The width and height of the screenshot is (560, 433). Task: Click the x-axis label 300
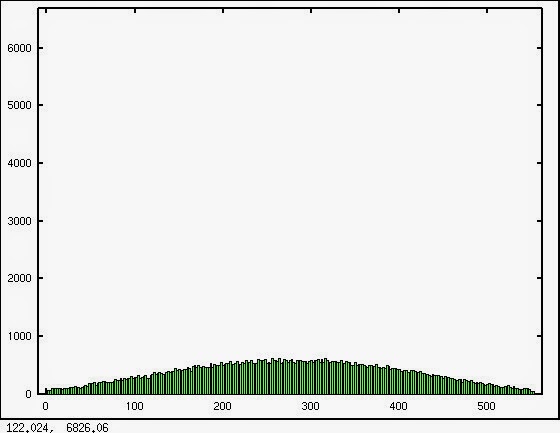click(310, 406)
